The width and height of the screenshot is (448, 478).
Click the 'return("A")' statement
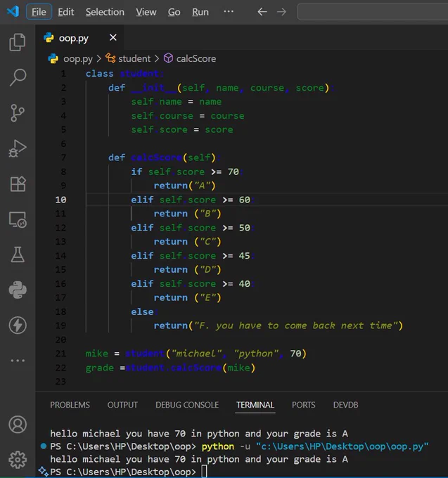pyautogui.click(x=184, y=186)
